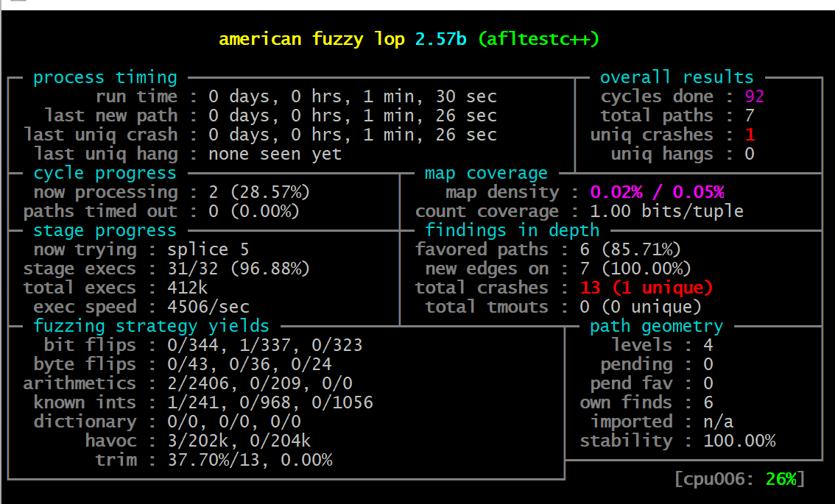Click the "overall results" section header
This screenshot has width=835, height=504.
pyautogui.click(x=677, y=78)
